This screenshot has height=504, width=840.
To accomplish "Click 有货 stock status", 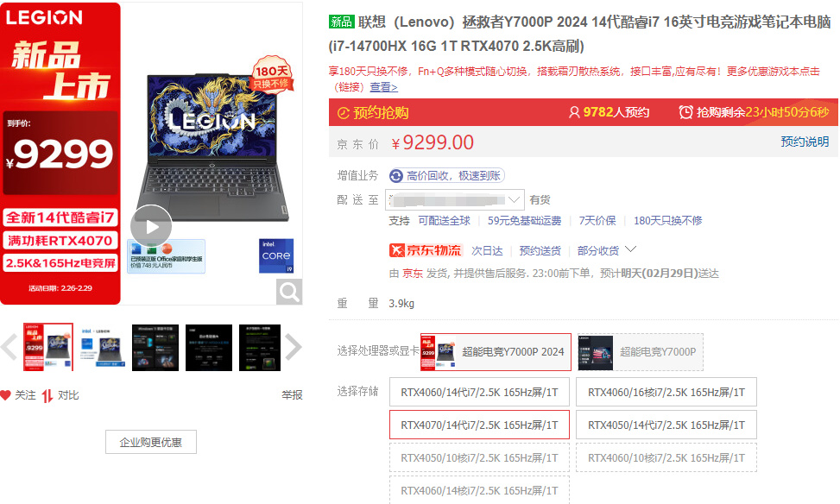I will (540, 199).
